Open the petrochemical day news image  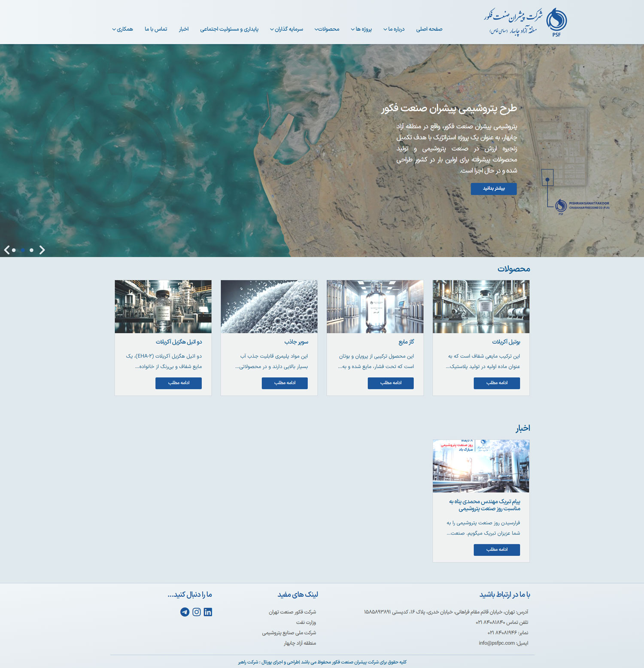point(481,466)
